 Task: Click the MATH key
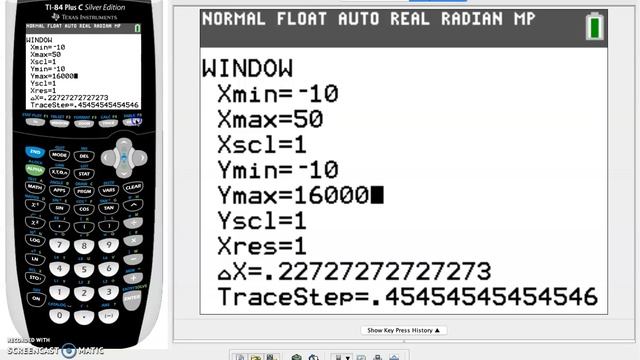pyautogui.click(x=35, y=187)
